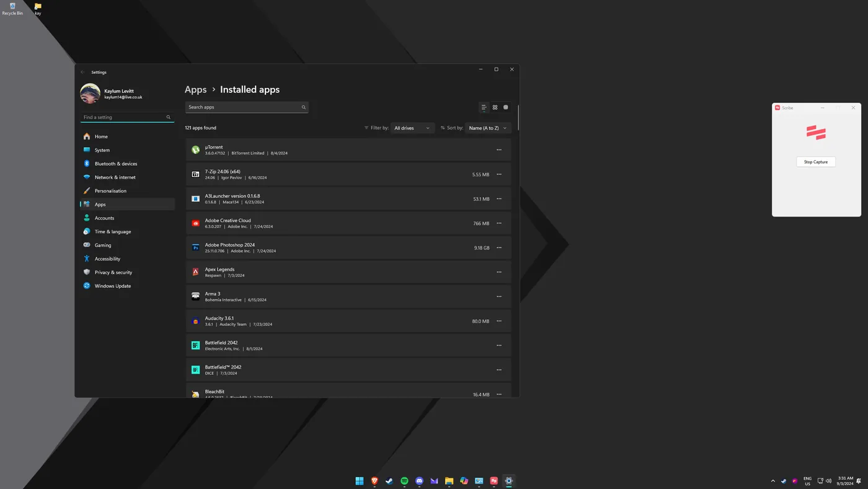This screenshot has width=868, height=489.
Task: Select Accounts in the sidebar
Action: 127,218
